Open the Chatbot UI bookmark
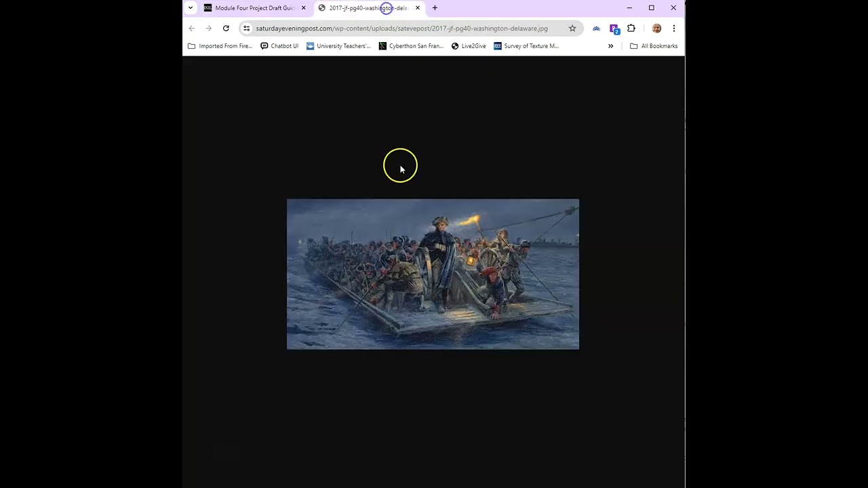 279,46
